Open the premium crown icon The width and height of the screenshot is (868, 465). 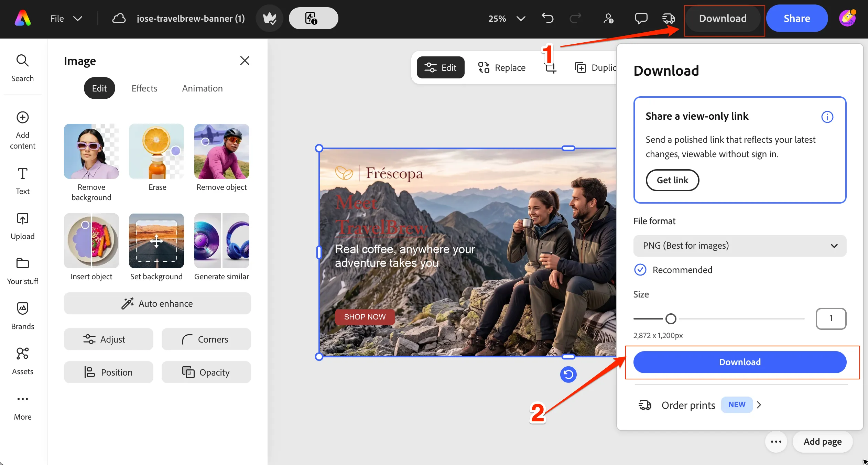(270, 18)
